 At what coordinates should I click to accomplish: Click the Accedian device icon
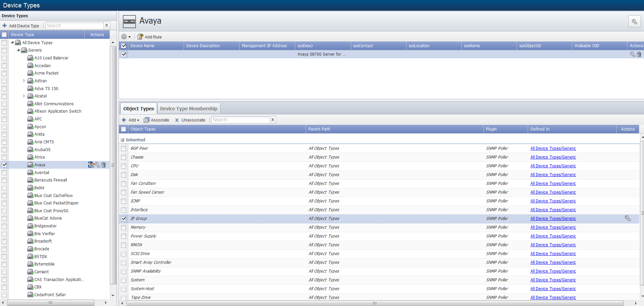[x=30, y=66]
